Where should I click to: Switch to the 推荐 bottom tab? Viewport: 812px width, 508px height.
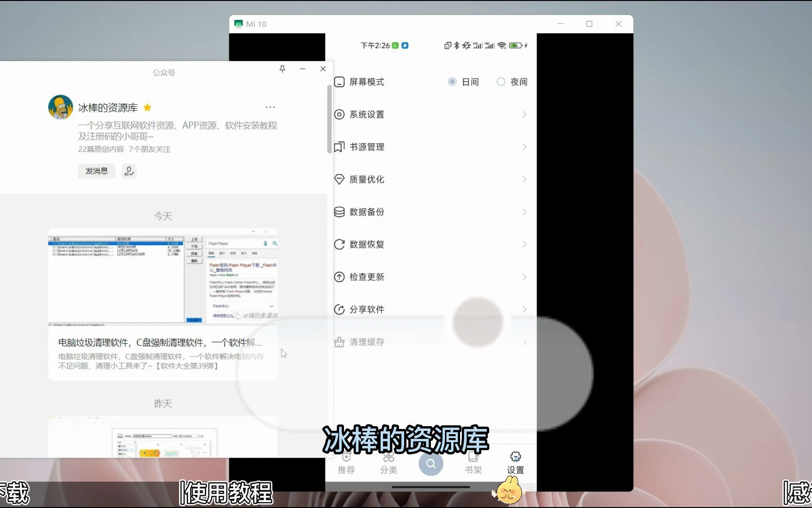click(346, 463)
